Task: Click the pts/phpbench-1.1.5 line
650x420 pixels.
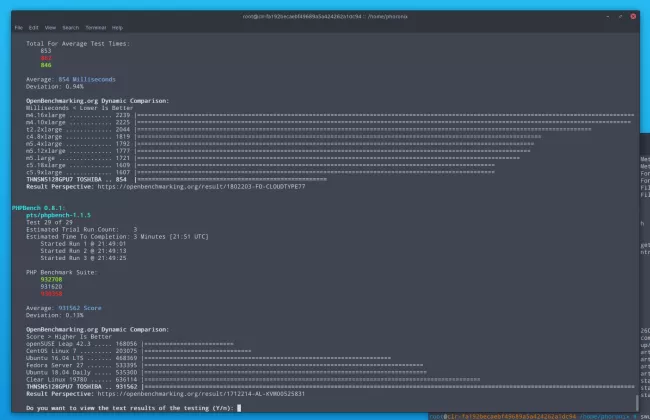Action: 58,215
